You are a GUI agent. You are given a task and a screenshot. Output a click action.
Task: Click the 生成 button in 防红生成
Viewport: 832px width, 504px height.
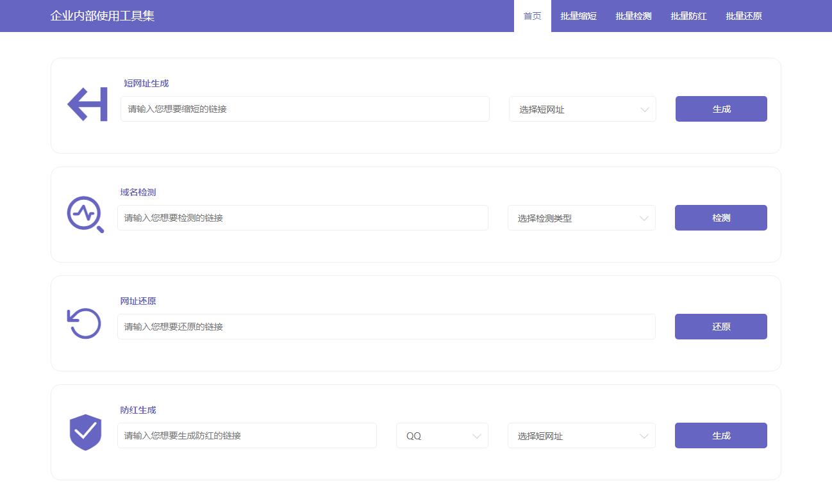coord(720,435)
